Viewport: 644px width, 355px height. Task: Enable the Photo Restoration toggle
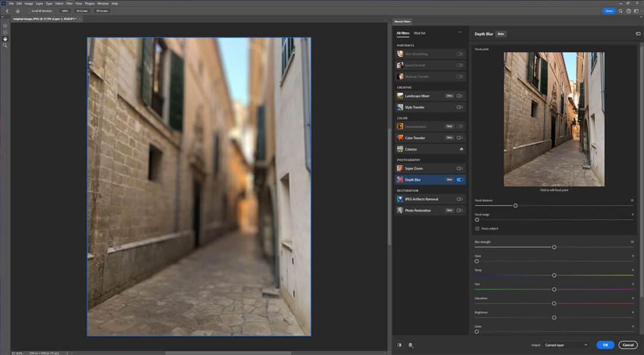[x=460, y=210]
